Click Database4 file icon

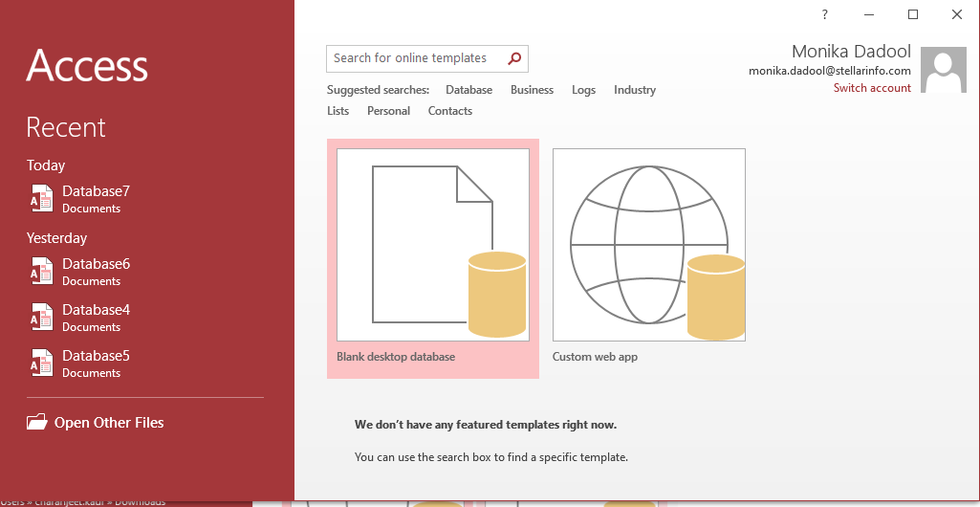(x=42, y=317)
